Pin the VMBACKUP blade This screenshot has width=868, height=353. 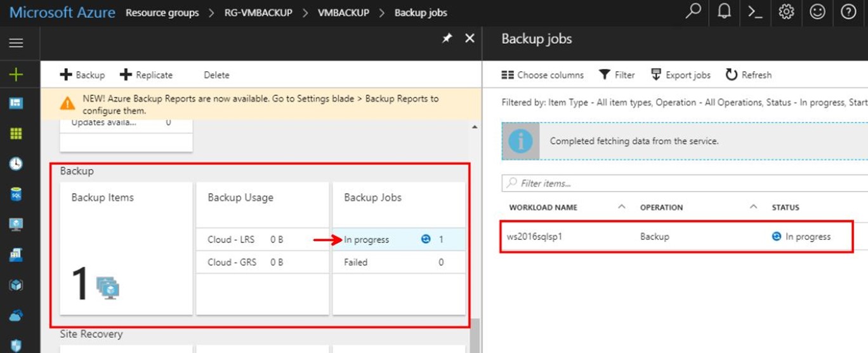coord(447,39)
